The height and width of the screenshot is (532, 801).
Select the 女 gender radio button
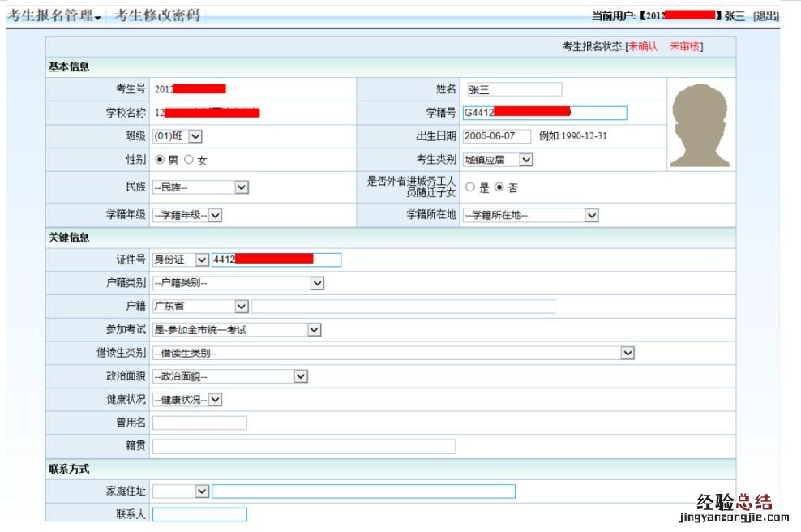(x=189, y=160)
